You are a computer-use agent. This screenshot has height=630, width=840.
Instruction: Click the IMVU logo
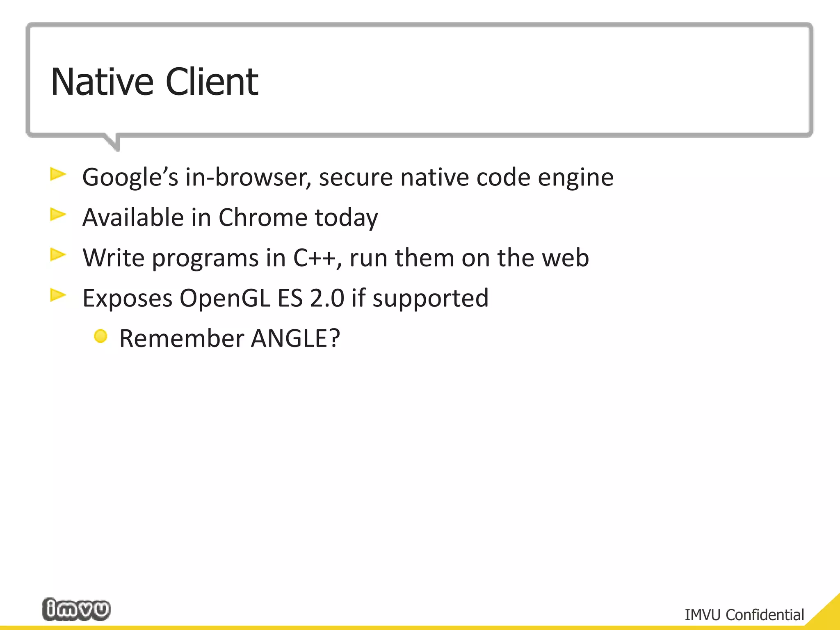pos(76,609)
